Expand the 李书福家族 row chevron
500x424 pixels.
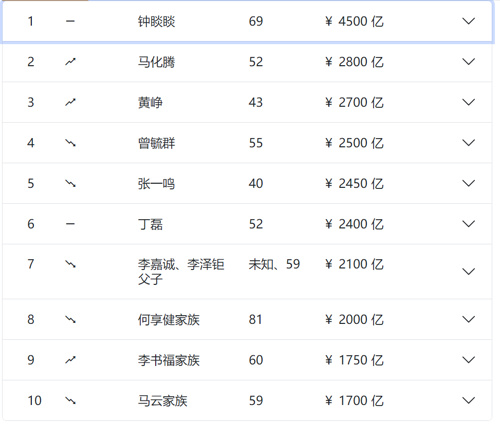pos(468,360)
